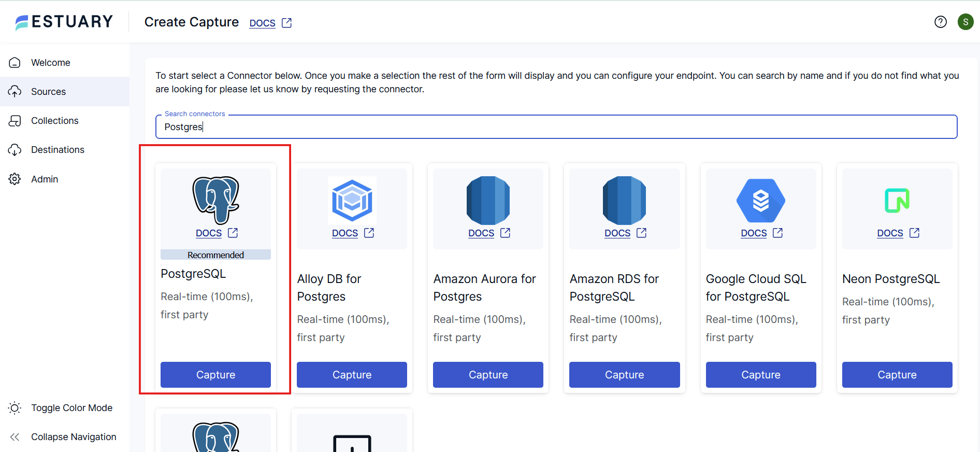Open the Create Capture DOCS link
Screen dimensions: 980x452
click(263, 23)
